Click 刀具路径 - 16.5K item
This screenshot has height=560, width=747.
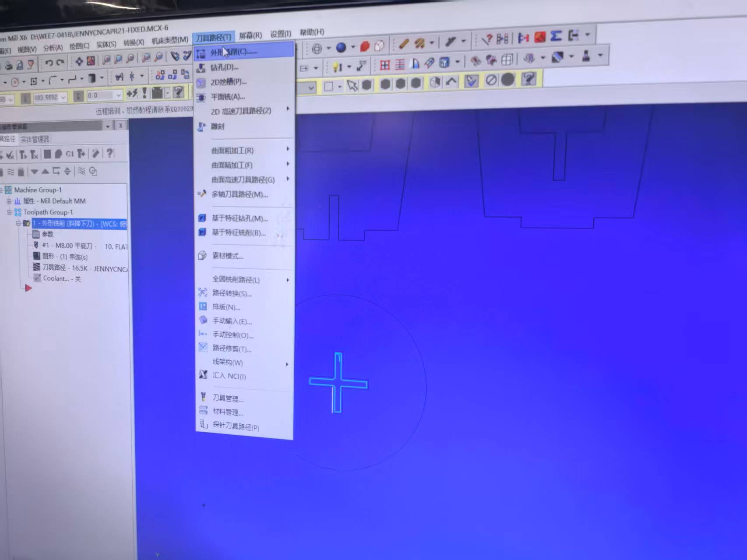click(x=85, y=268)
